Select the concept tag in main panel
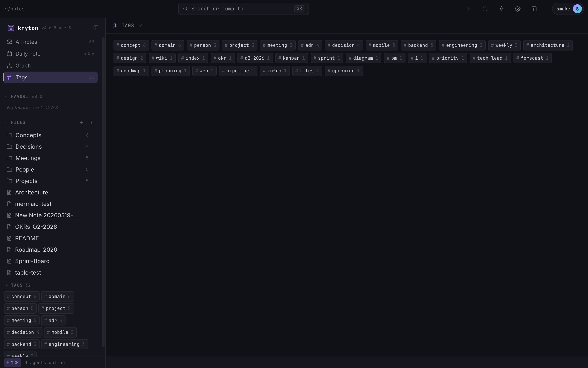The image size is (588, 368). coord(131,45)
